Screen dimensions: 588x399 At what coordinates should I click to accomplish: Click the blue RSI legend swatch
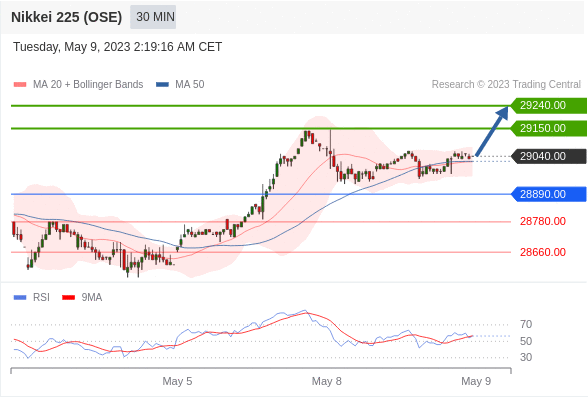20,298
